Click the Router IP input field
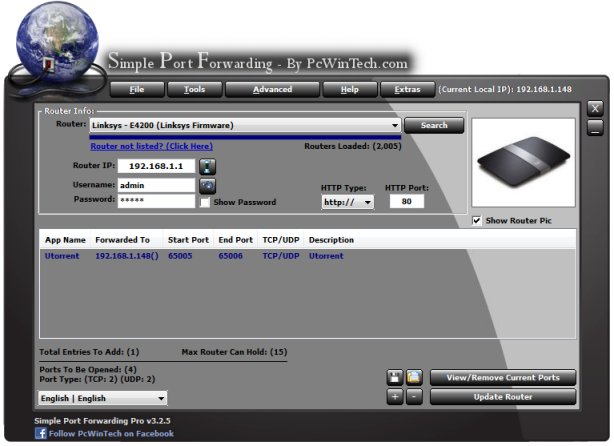Image resolution: width=614 pixels, height=446 pixels. [156, 166]
